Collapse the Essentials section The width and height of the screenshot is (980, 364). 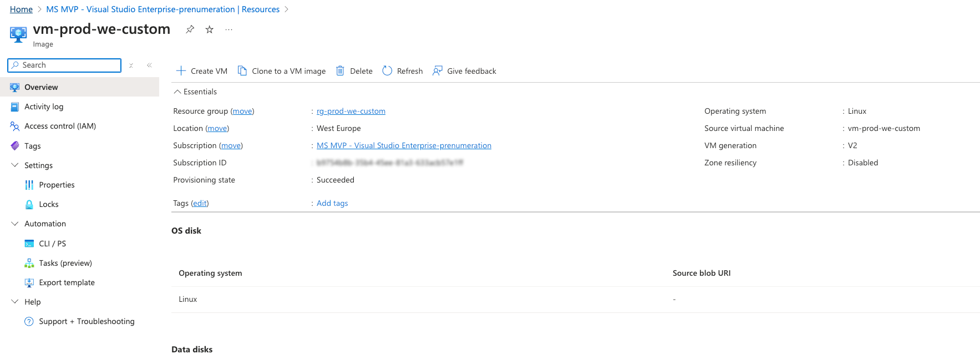point(195,92)
